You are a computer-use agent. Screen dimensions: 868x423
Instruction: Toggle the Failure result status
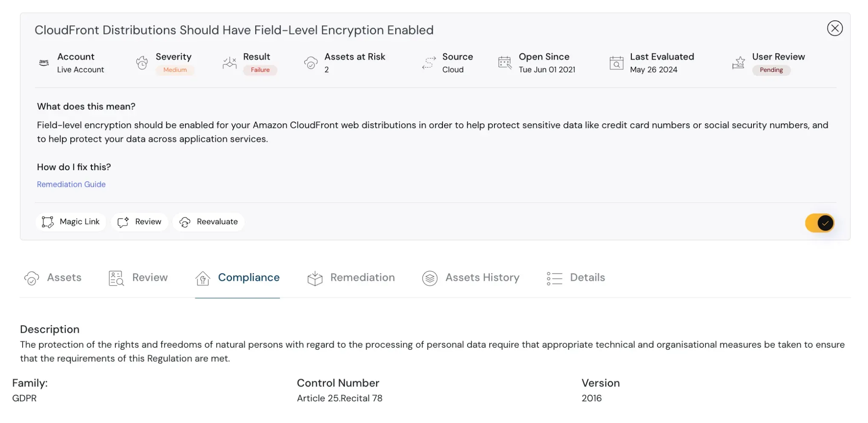(x=260, y=70)
